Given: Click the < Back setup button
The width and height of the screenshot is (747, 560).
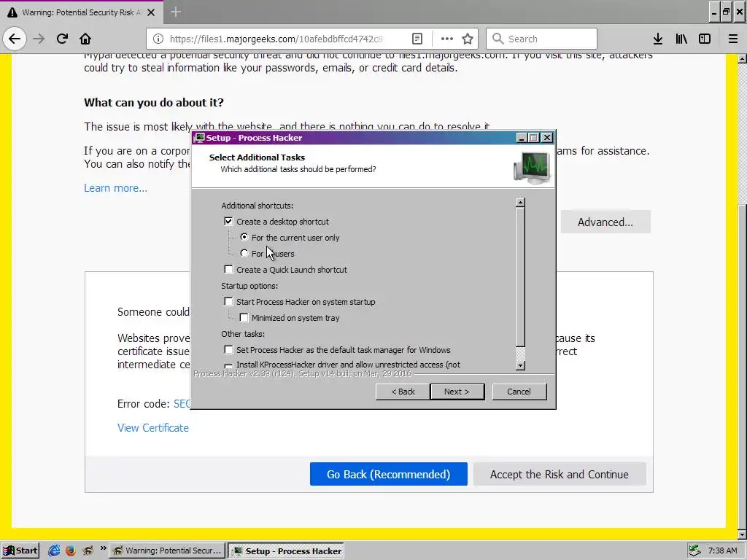Looking at the screenshot, I should click(402, 392).
